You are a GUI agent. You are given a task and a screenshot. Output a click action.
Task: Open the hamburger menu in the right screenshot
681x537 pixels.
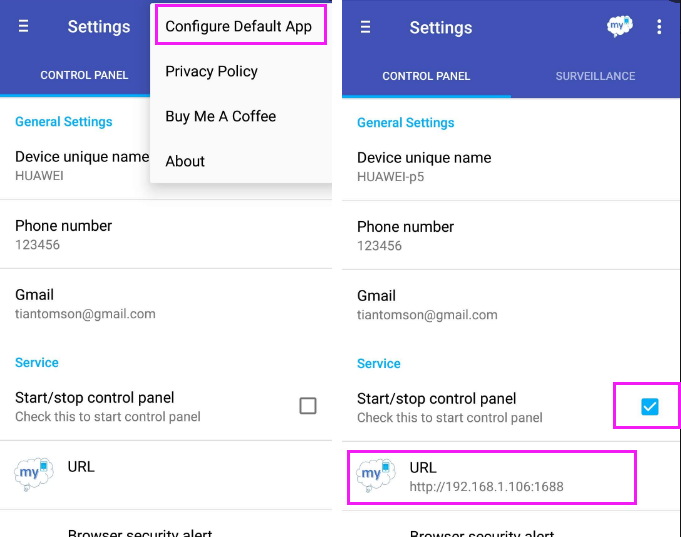(365, 28)
